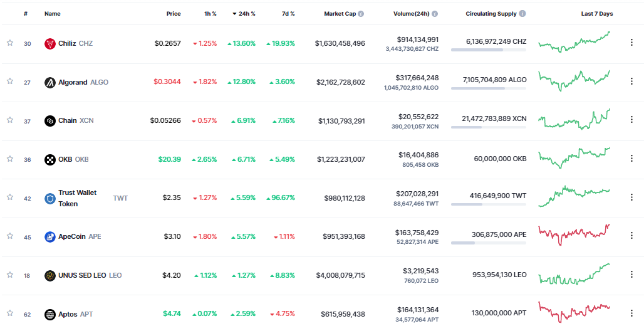Sort by Market Cap column header
Screen dimensions: 644x326
[340, 14]
